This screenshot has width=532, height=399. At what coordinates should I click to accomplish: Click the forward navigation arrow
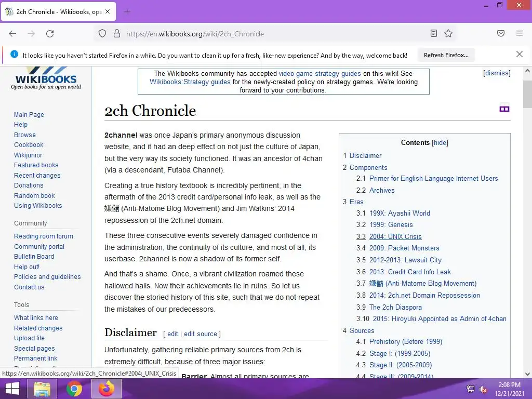tap(31, 34)
